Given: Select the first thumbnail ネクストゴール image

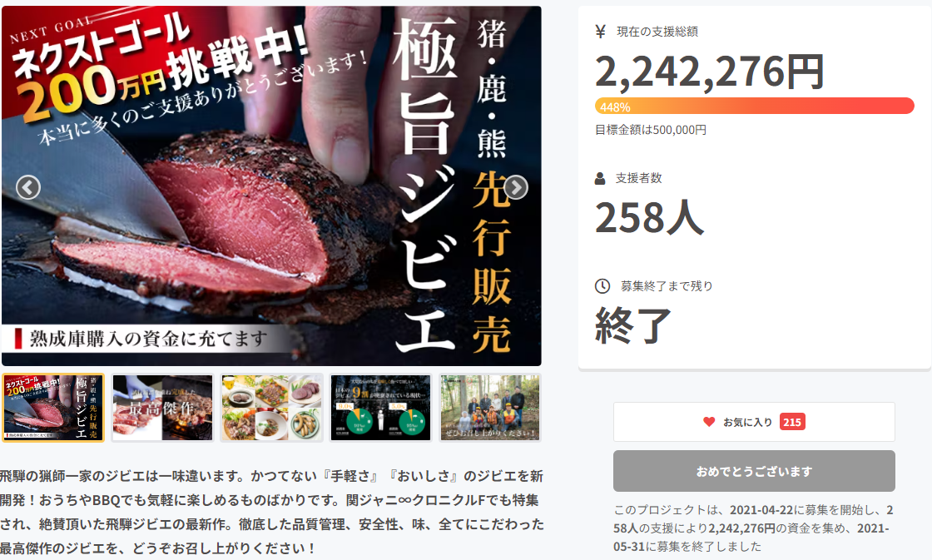Looking at the screenshot, I should (53, 408).
